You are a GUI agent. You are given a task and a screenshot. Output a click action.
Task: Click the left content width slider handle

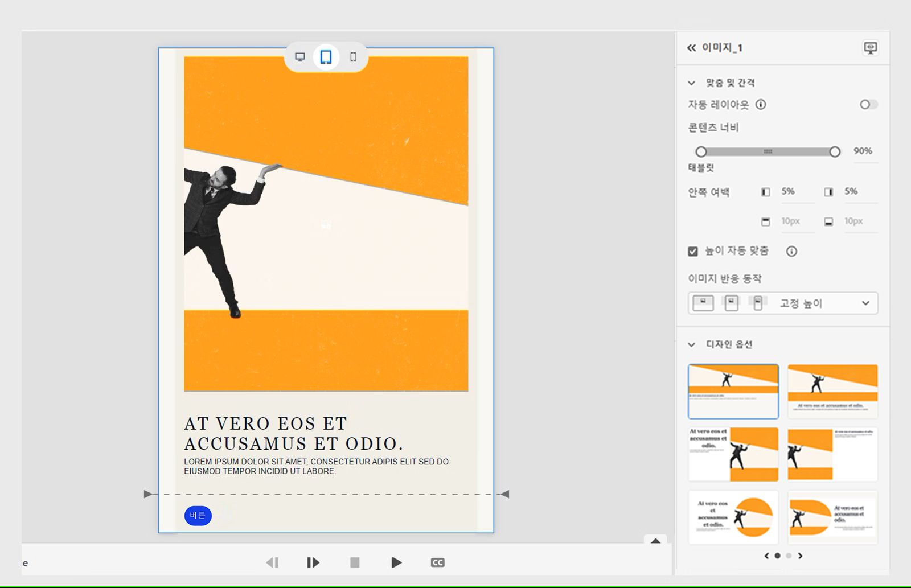701,151
